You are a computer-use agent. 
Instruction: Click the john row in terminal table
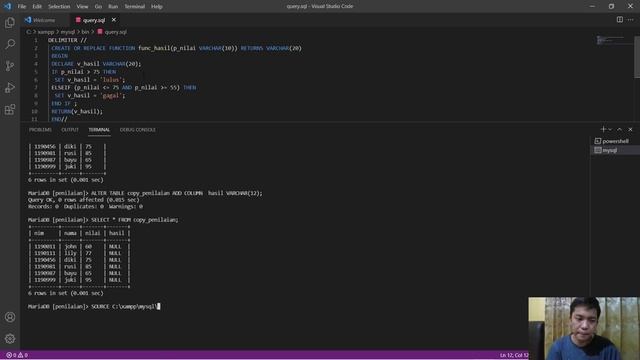coord(79,247)
